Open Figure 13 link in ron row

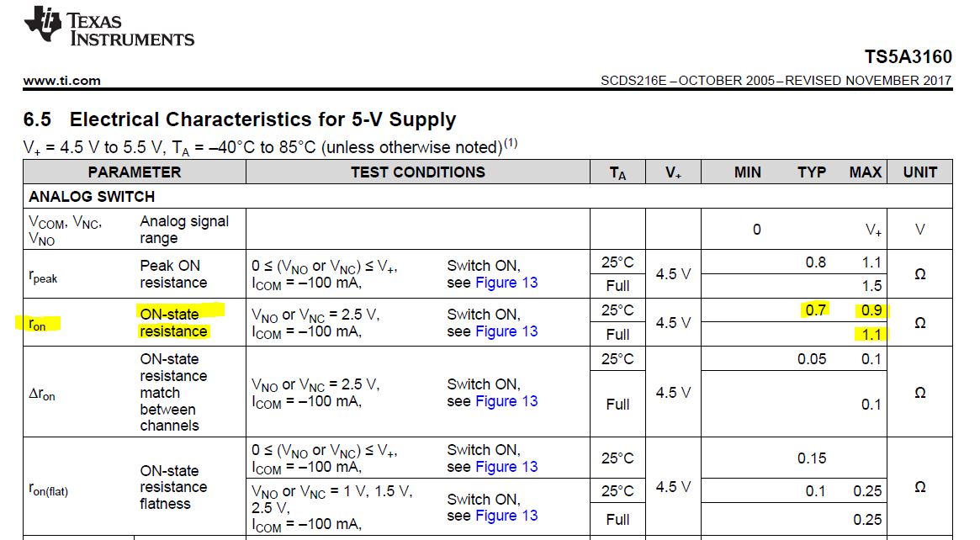pos(506,331)
